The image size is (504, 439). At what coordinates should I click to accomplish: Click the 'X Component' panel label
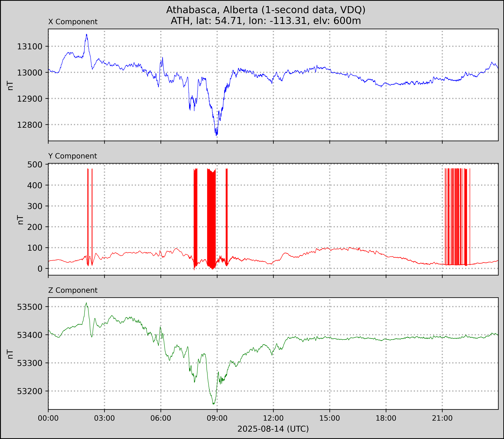coord(73,22)
